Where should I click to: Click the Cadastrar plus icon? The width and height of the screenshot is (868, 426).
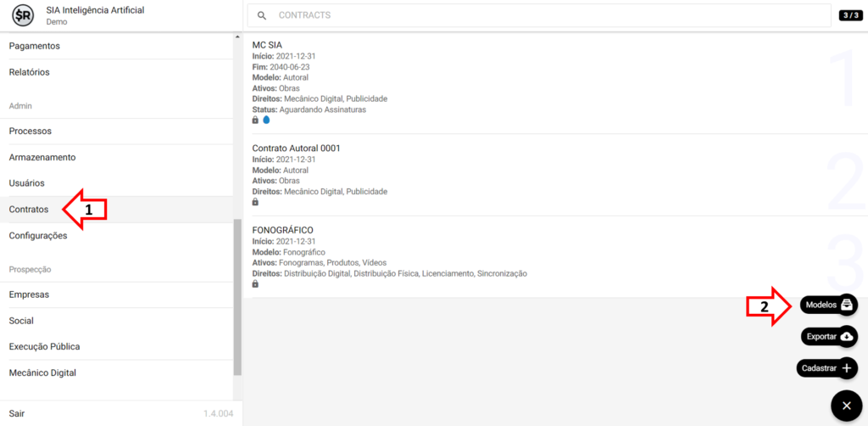tap(847, 368)
